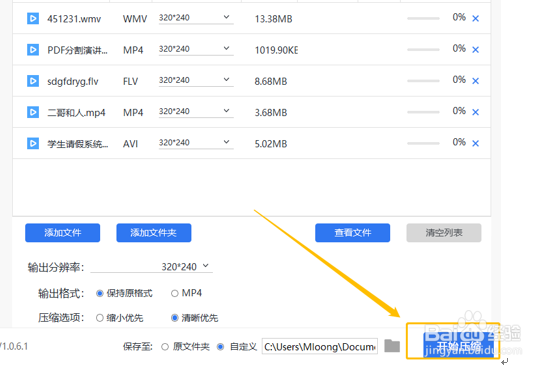This screenshot has width=554, height=370.
Task: Remove 451231.wmv with its X icon
Action: click(476, 18)
